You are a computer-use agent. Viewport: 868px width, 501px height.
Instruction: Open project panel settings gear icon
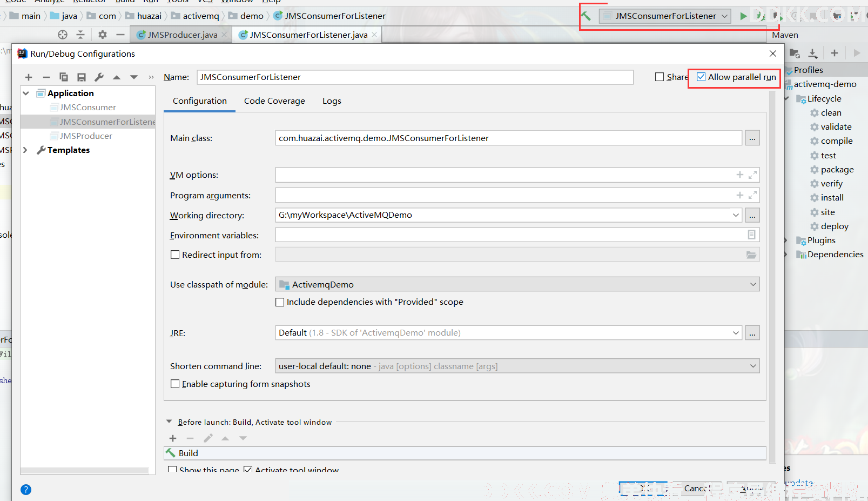(102, 35)
